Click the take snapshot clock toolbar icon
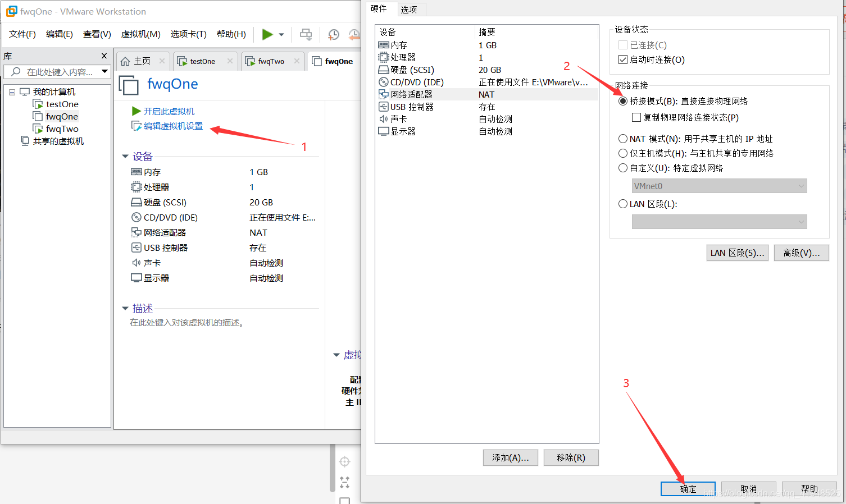Screen dimensions: 846x504 333,35
